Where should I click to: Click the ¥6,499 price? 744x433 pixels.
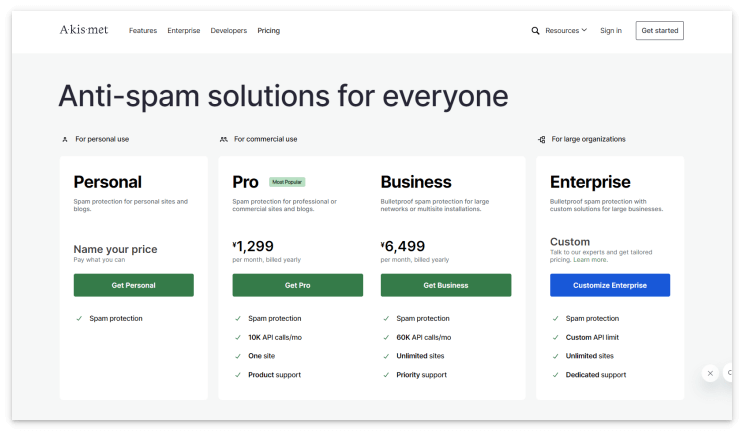pyautogui.click(x=403, y=246)
